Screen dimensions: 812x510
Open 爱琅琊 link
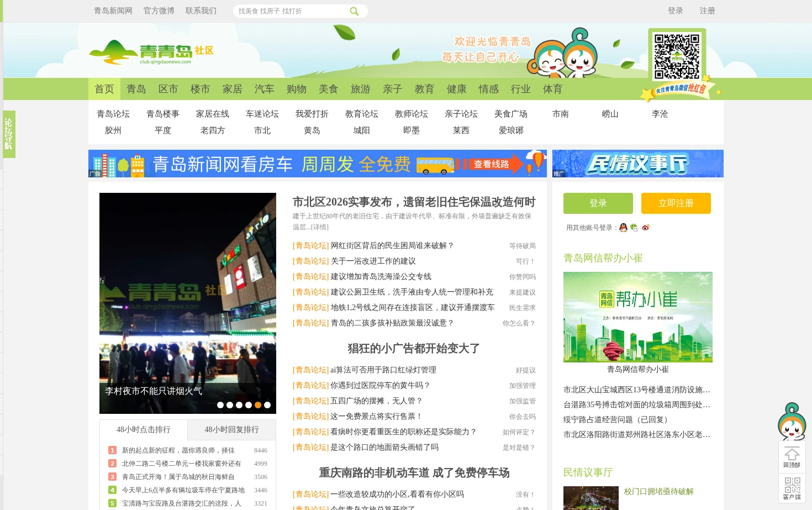click(511, 130)
